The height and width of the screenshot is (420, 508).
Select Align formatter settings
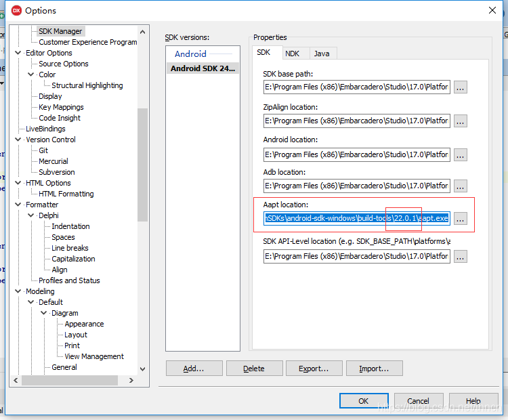click(60, 270)
